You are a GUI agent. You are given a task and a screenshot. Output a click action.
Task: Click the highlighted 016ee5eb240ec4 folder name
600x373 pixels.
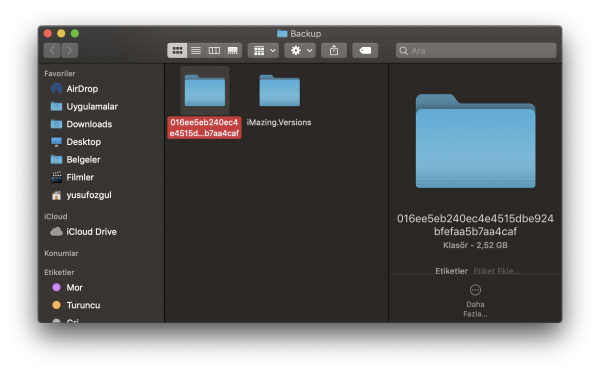(204, 128)
